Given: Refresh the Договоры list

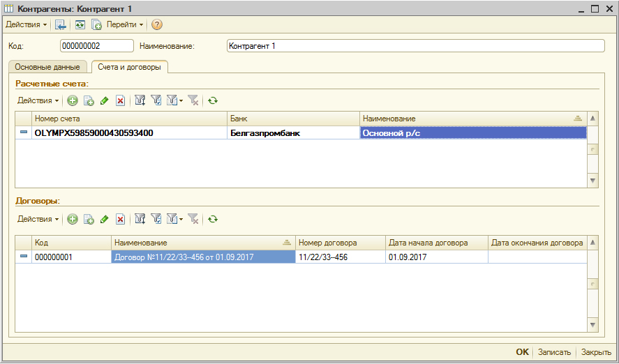Looking at the screenshot, I should point(213,219).
